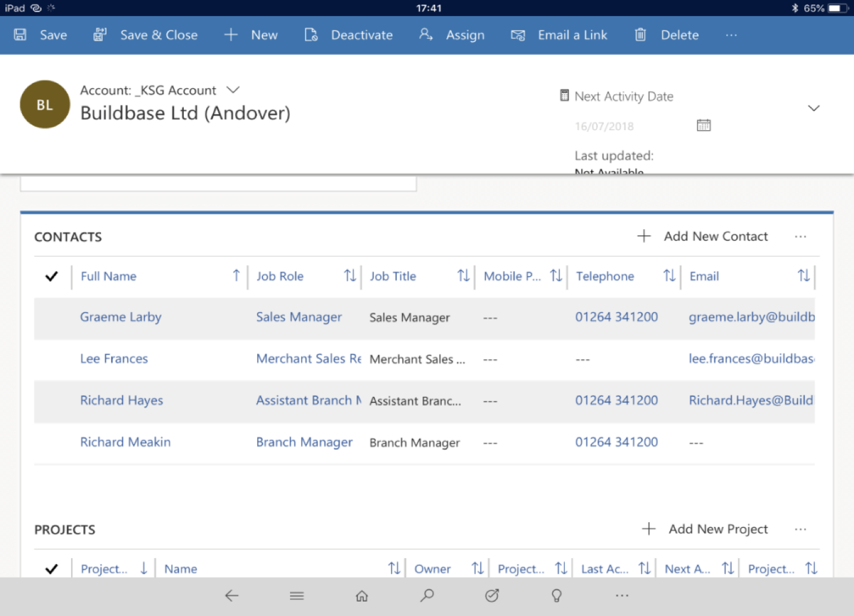Sort contacts by Job Role arrows
Viewport: 854px width, 616px height.
click(350, 275)
